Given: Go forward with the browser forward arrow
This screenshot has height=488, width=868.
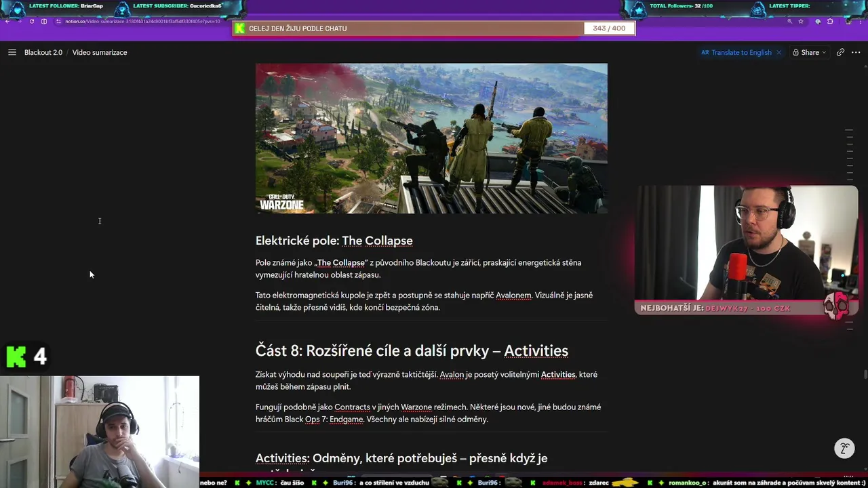Looking at the screenshot, I should click(x=20, y=22).
